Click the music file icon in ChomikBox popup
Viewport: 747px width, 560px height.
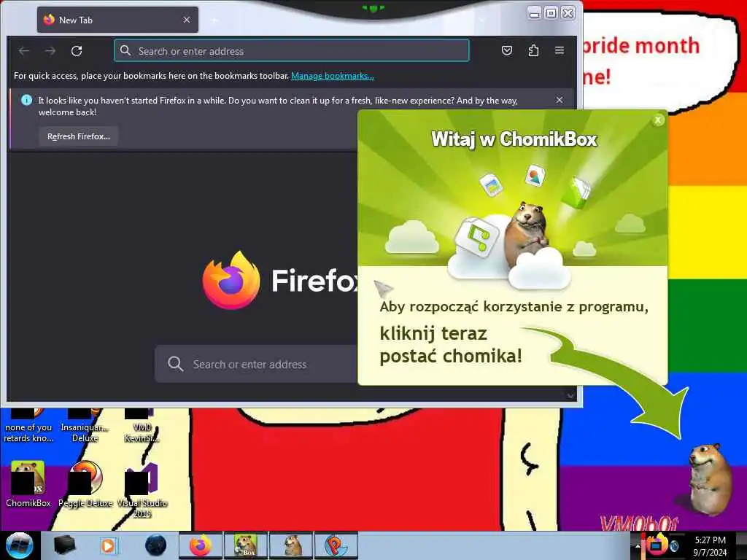click(x=476, y=237)
